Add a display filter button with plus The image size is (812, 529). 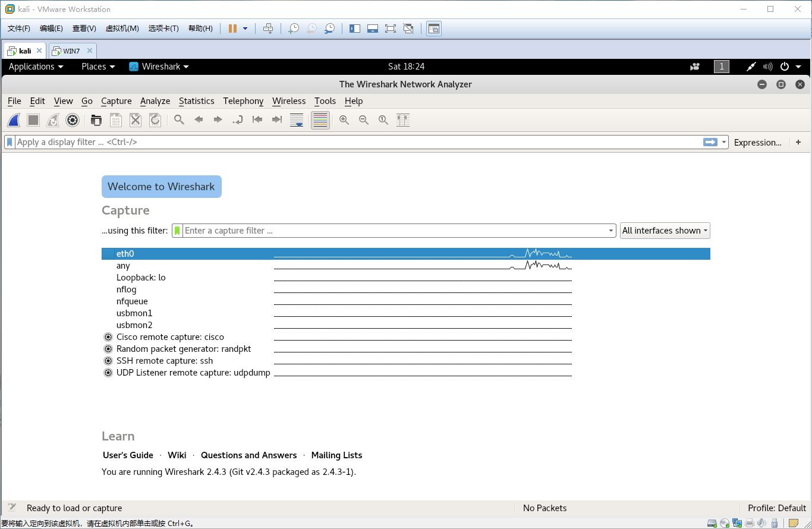coord(798,142)
